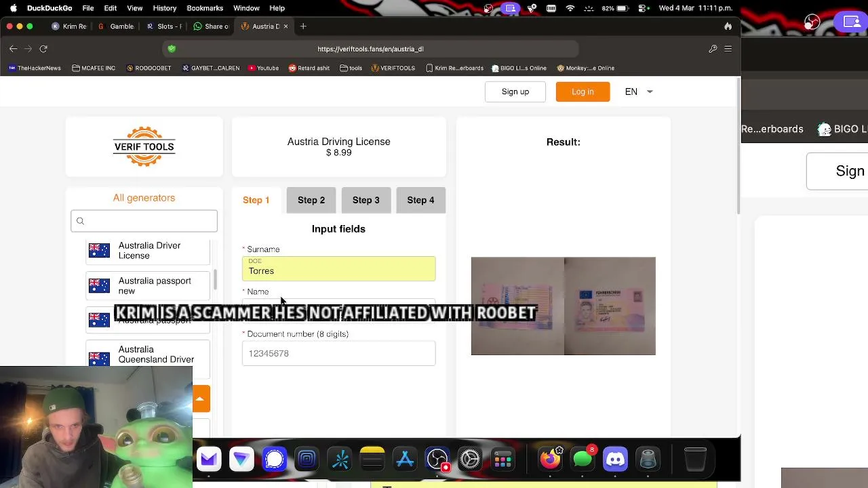Select Australia passport new generator
This screenshot has width=868, height=488.
[x=148, y=286]
